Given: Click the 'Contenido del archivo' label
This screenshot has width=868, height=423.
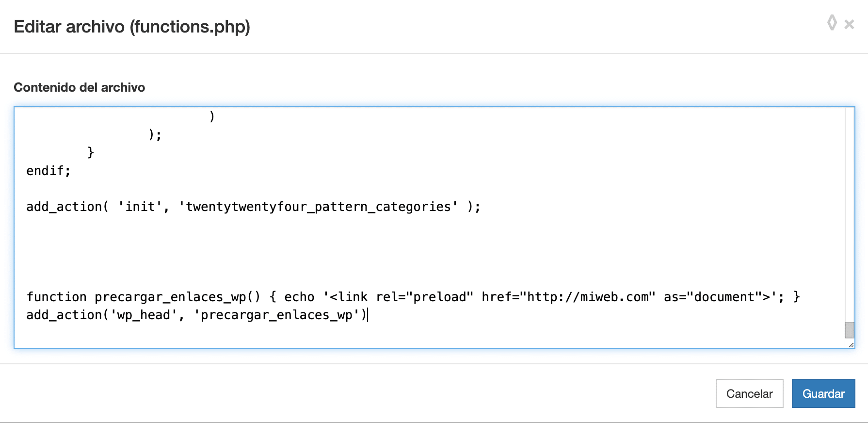Looking at the screenshot, I should click(79, 87).
